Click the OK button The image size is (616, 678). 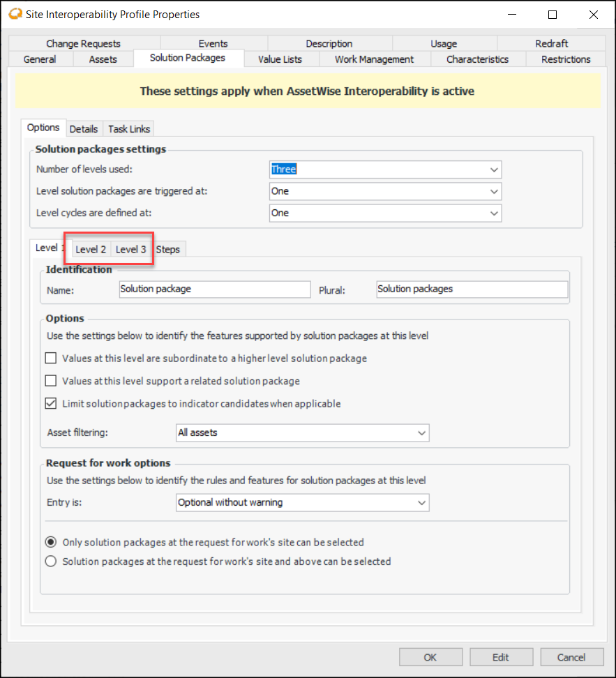(x=430, y=657)
